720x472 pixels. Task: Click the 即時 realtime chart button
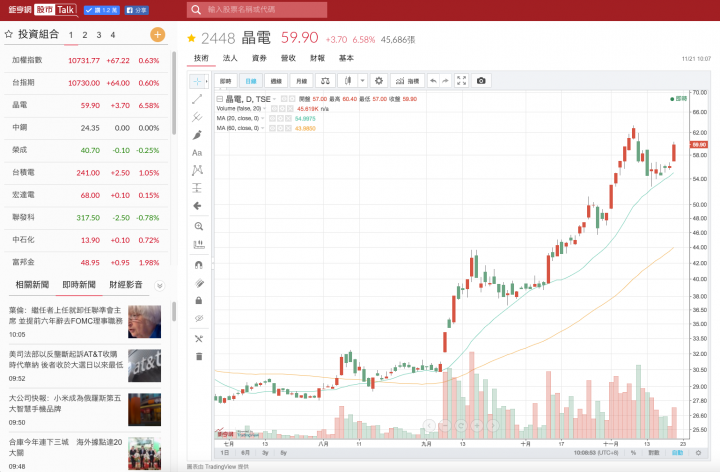click(225, 81)
